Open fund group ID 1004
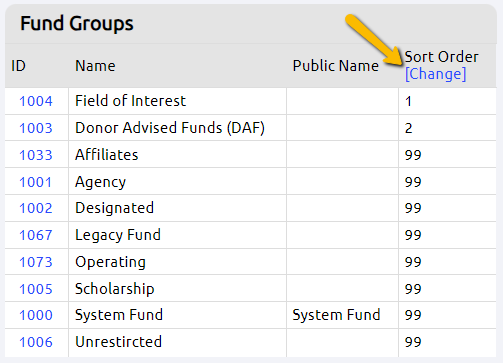This screenshot has height=363, width=503. pyautogui.click(x=36, y=101)
